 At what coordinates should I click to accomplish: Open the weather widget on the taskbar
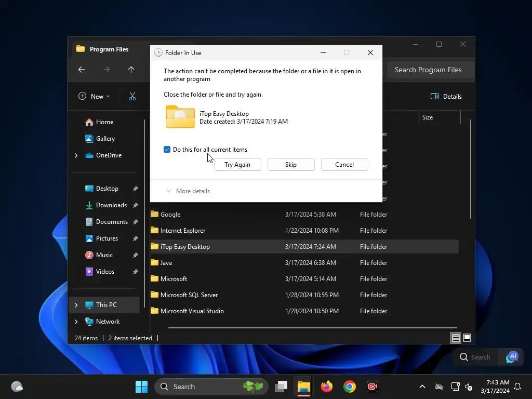click(x=17, y=387)
